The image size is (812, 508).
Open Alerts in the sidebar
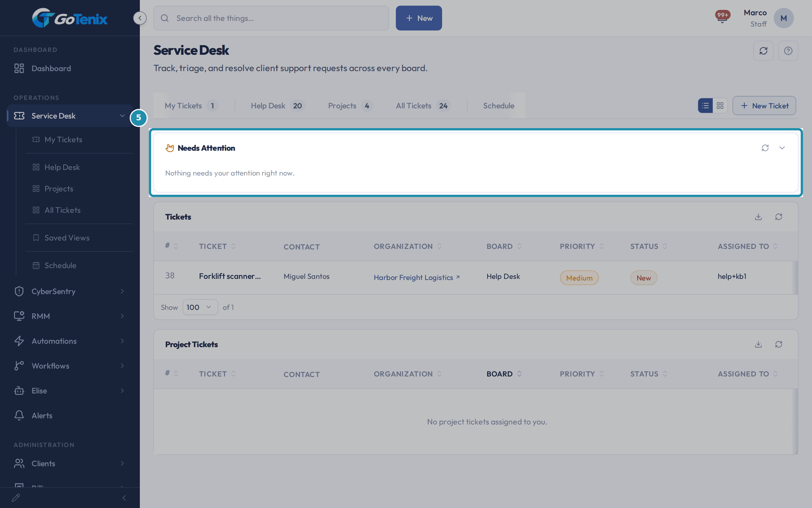[70, 416]
